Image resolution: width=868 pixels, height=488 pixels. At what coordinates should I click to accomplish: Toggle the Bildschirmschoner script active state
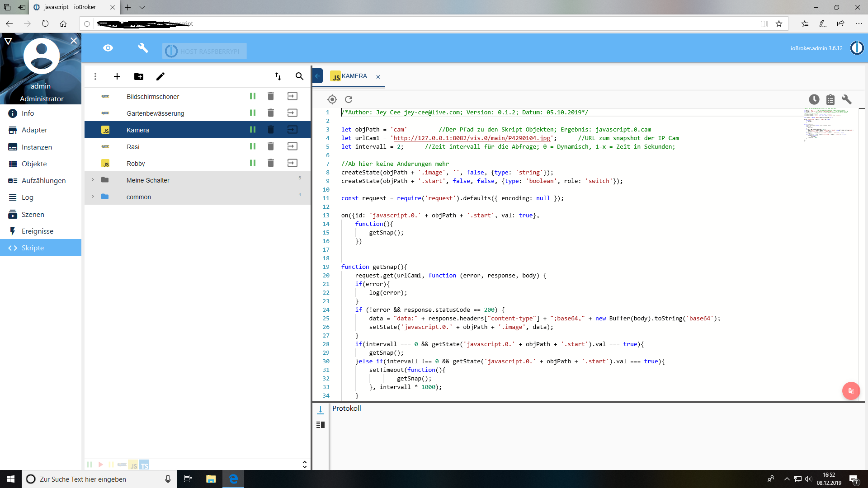click(253, 96)
